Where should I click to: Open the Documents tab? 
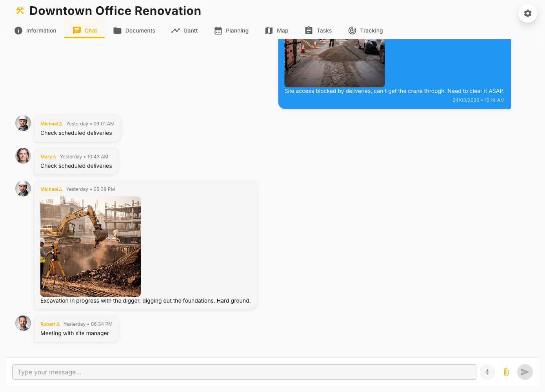(x=134, y=31)
